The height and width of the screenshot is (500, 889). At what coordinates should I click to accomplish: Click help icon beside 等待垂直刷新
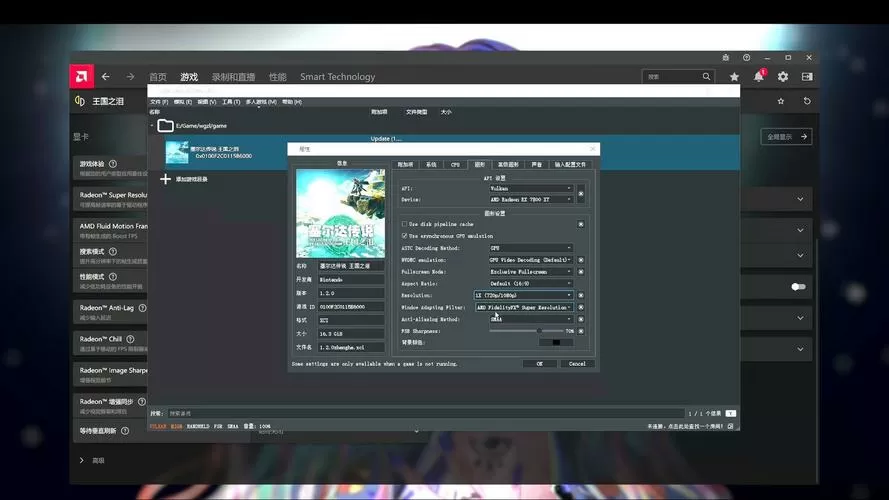click(125, 431)
